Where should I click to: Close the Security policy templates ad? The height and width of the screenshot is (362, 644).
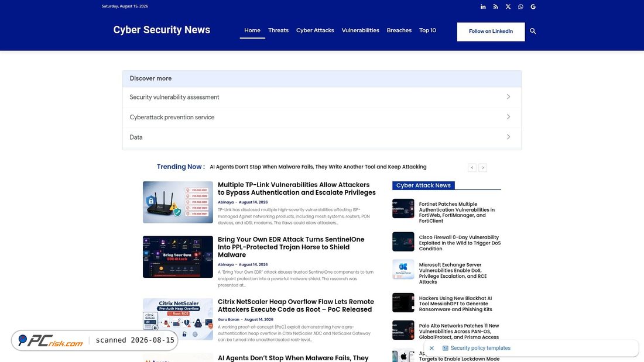point(431,348)
